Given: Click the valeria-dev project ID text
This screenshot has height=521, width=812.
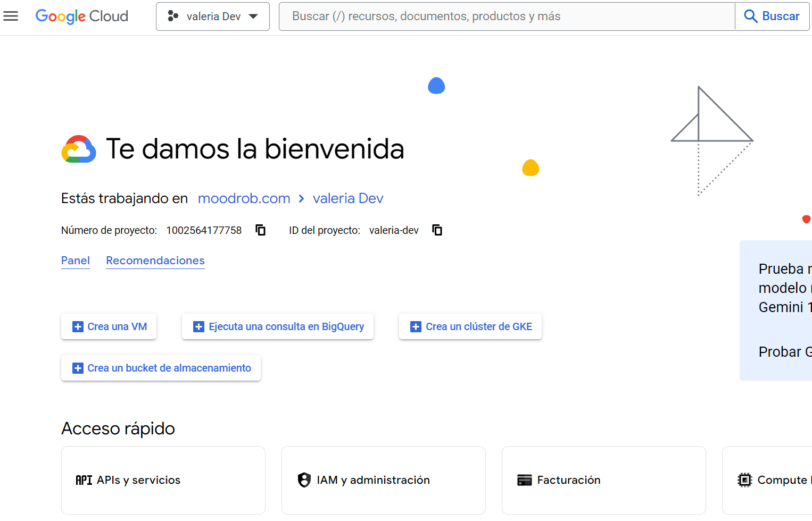Looking at the screenshot, I should pyautogui.click(x=394, y=230).
